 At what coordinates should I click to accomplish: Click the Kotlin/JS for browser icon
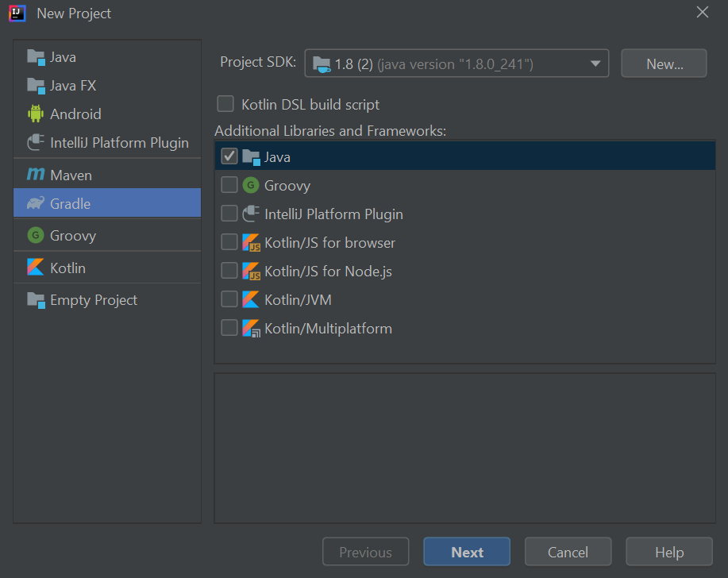[x=251, y=242]
